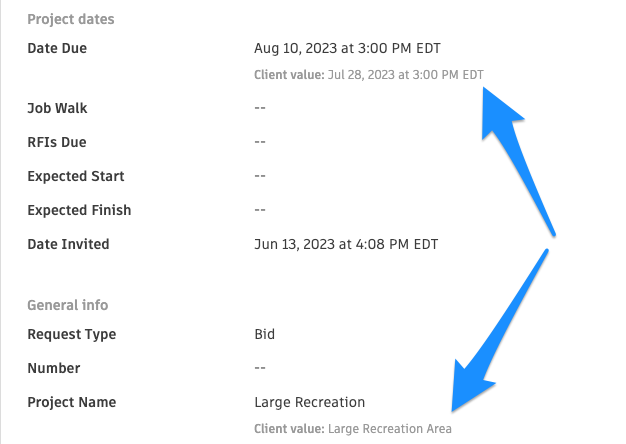
Task: Click the empty Expected Finish value
Action: click(x=260, y=210)
